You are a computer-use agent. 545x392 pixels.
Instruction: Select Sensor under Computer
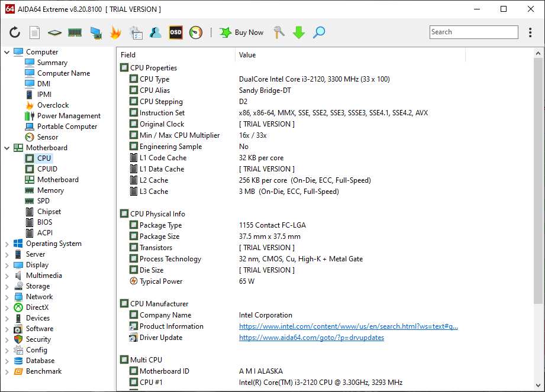pyautogui.click(x=47, y=137)
